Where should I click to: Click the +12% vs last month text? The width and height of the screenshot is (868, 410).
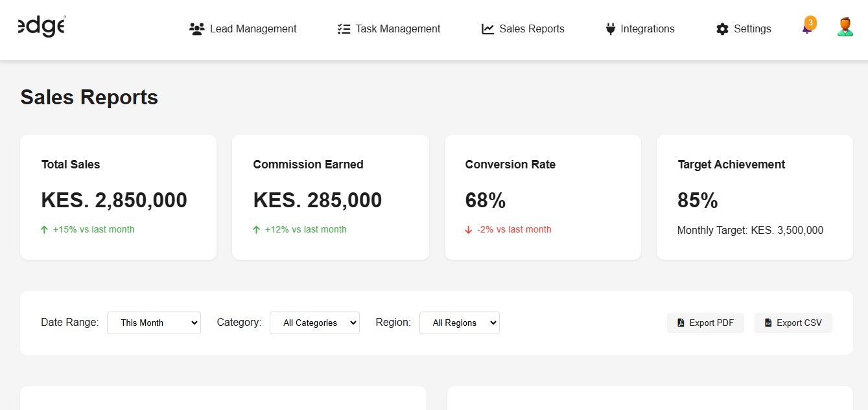(x=306, y=229)
